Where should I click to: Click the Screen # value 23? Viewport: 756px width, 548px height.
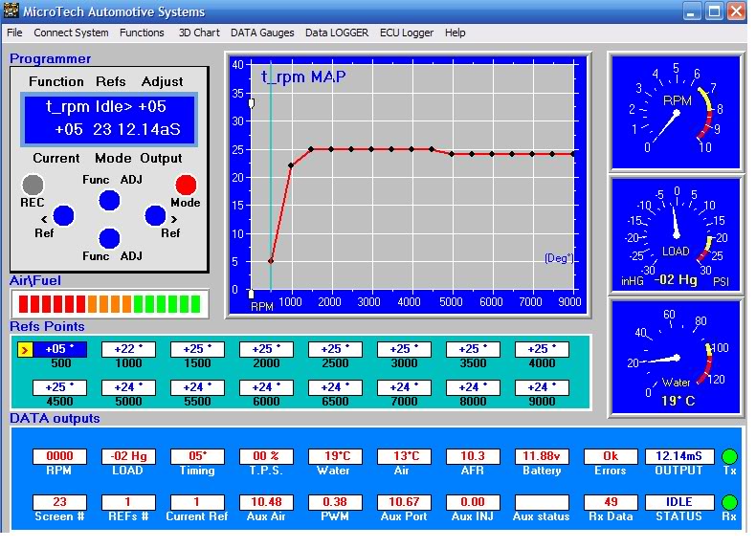click(59, 502)
